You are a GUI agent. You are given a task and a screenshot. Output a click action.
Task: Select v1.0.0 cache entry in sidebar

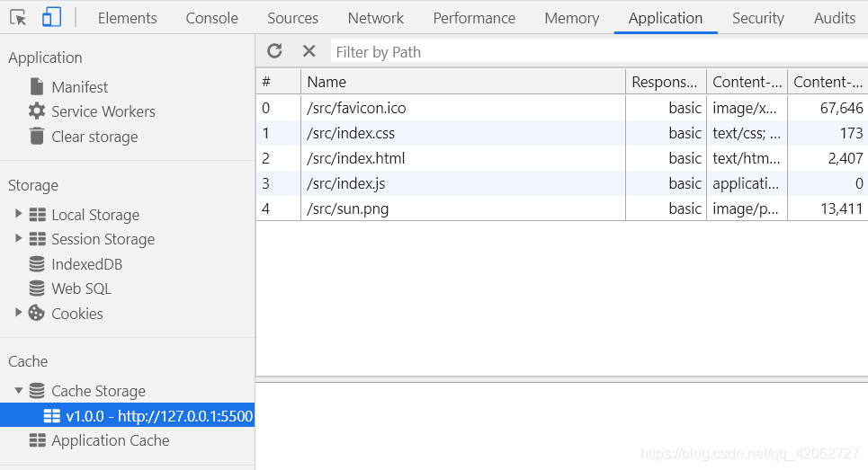click(158, 416)
